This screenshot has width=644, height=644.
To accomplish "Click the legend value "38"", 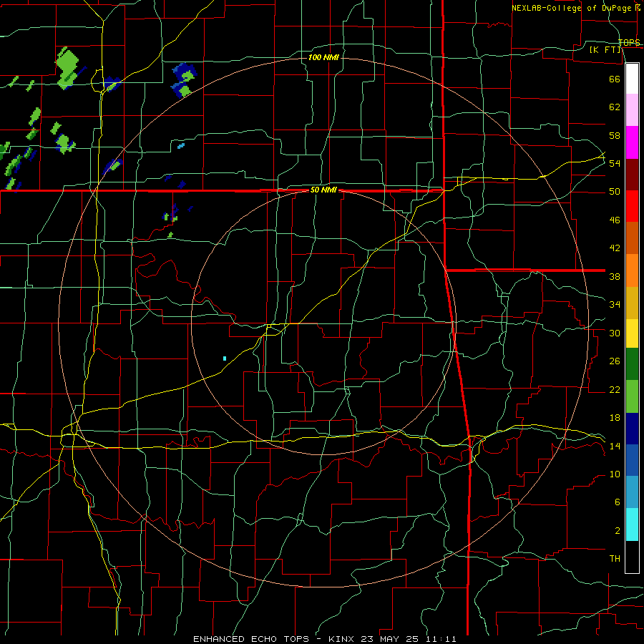I will [x=615, y=276].
